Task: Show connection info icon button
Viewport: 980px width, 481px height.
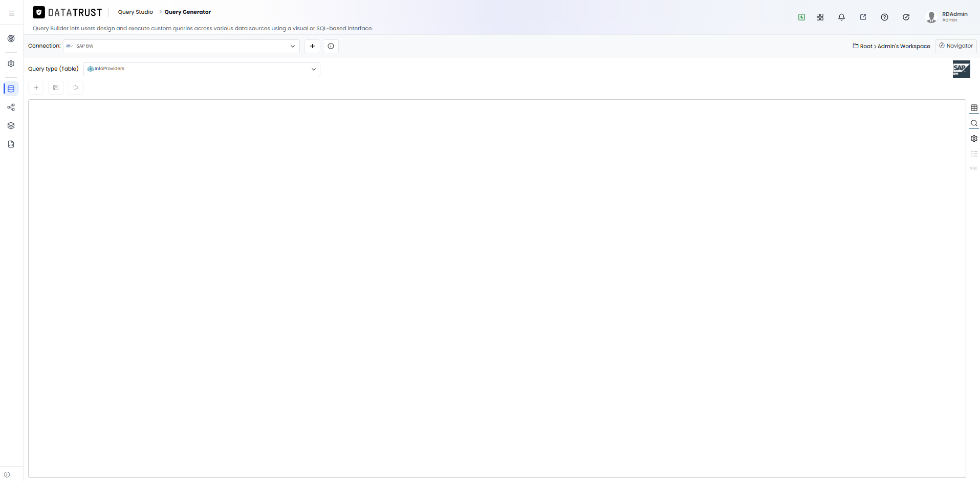Action: coord(331,46)
